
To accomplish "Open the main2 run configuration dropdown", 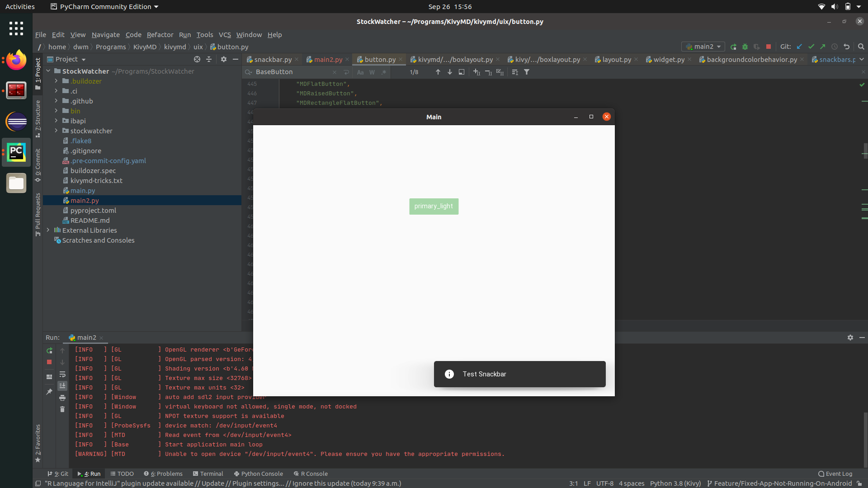I will tap(718, 47).
